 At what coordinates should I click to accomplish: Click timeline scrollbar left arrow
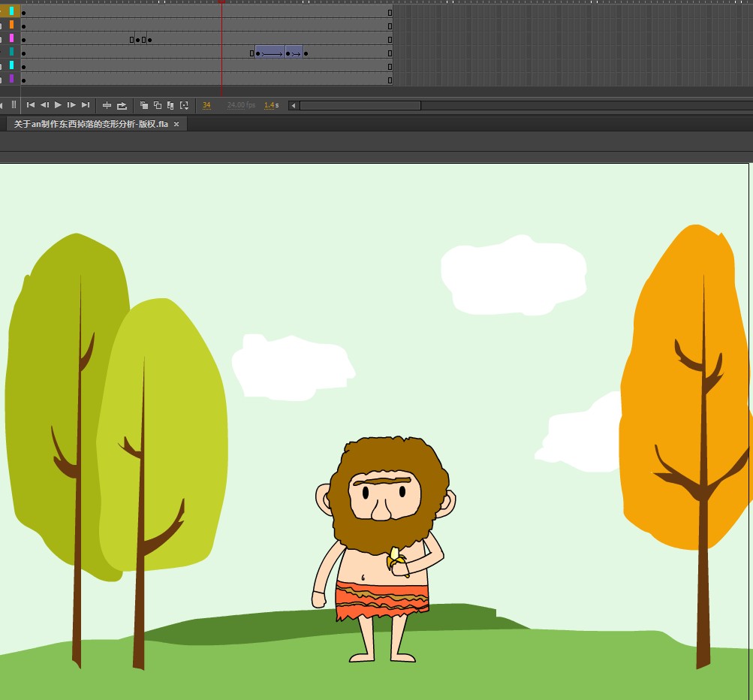click(293, 105)
